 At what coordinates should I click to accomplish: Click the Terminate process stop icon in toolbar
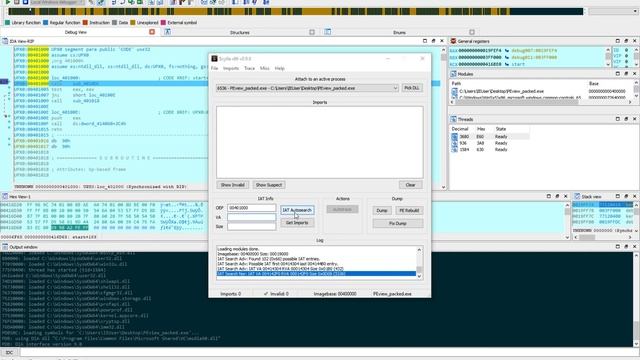25,2
